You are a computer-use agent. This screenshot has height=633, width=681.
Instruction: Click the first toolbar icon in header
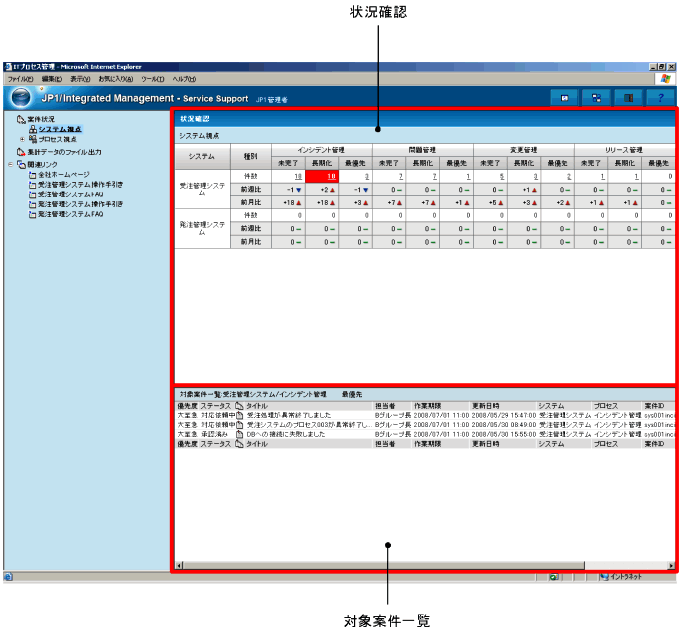(x=565, y=98)
